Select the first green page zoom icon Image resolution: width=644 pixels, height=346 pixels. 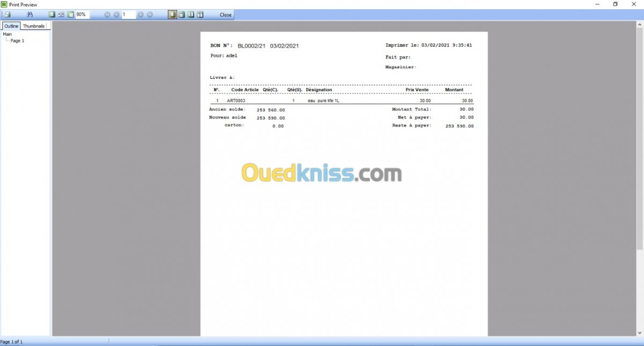point(52,14)
